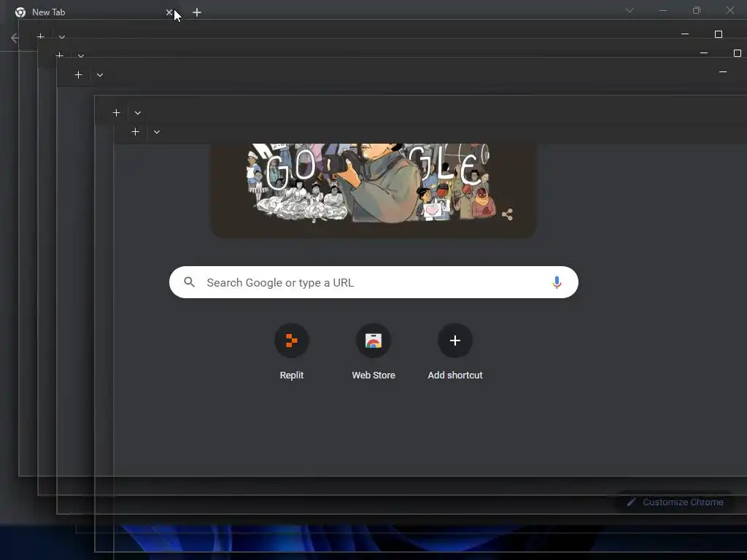
Task: Open Customize Chrome
Action: click(x=676, y=502)
